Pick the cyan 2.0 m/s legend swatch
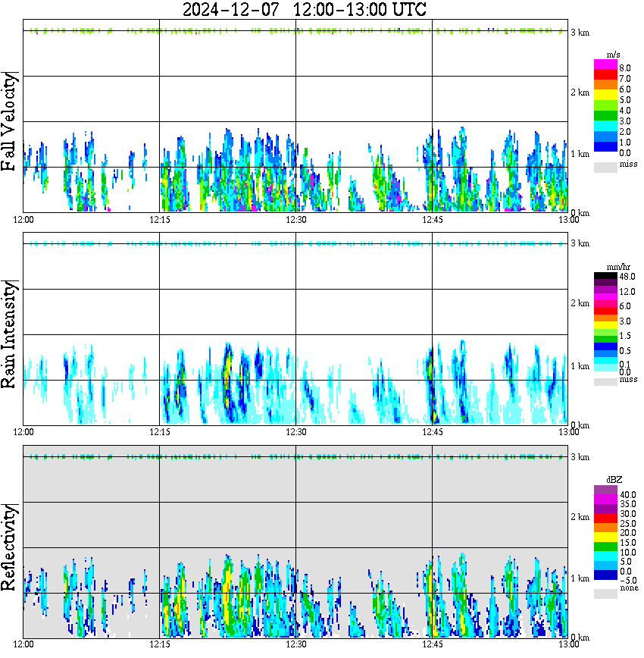Viewport: 644px width, 658px height. point(605,126)
